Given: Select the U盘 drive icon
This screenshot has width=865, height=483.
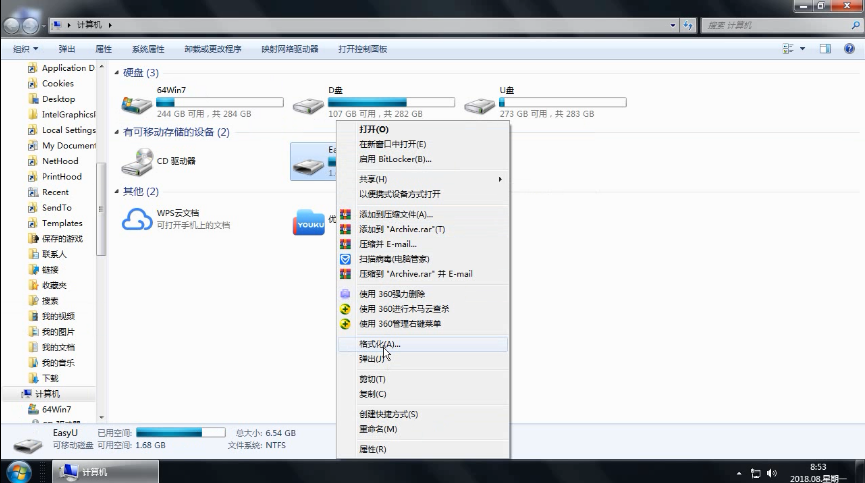Looking at the screenshot, I should (479, 105).
